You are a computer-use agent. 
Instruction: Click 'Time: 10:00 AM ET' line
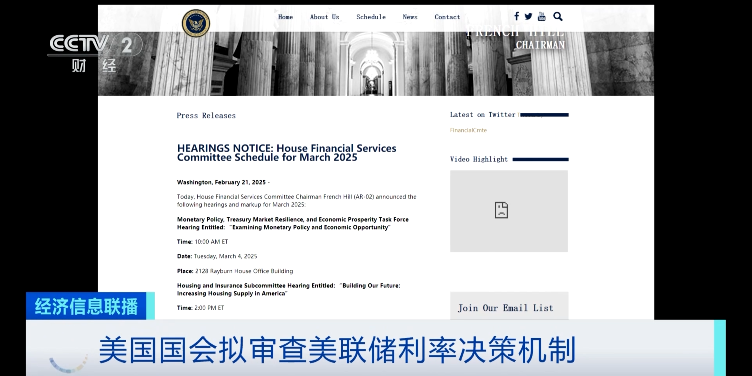[x=202, y=242]
